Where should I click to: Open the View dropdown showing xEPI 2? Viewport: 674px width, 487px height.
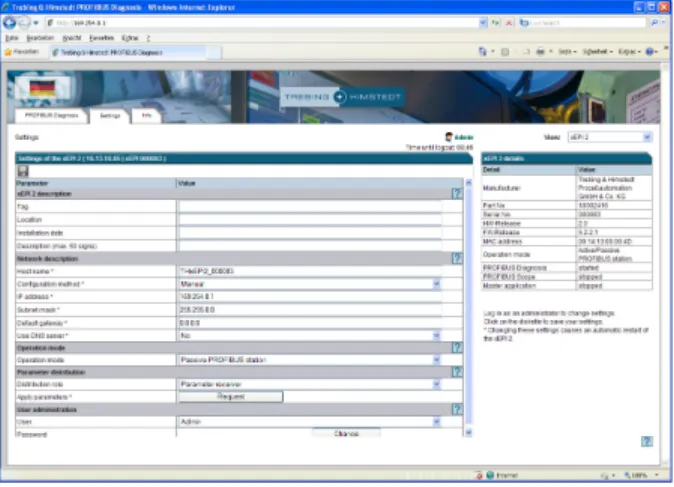click(646, 137)
